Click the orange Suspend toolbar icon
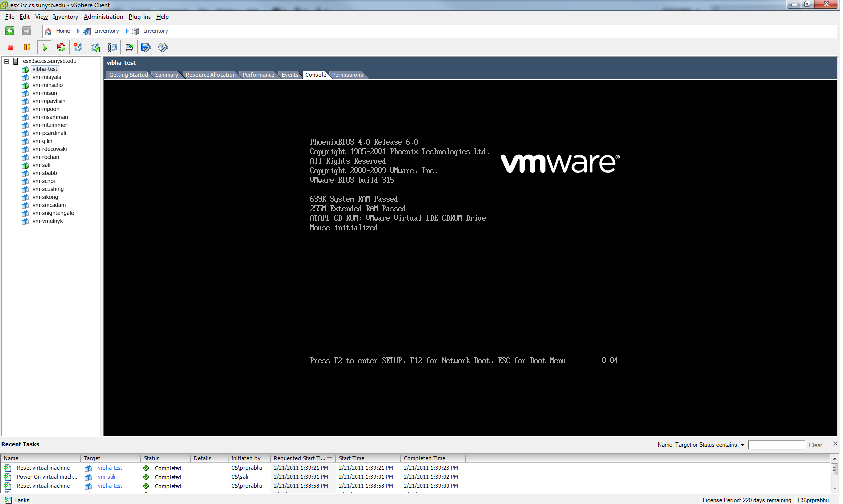Image resolution: width=843 pixels, height=504 pixels. pyautogui.click(x=27, y=47)
